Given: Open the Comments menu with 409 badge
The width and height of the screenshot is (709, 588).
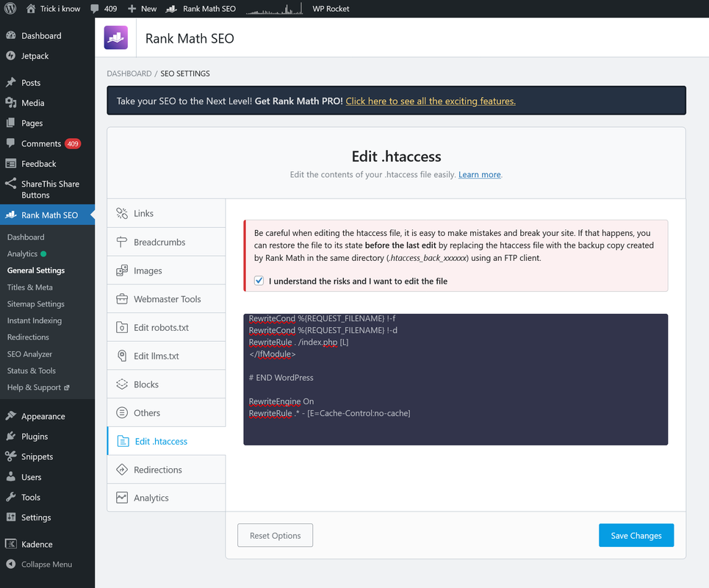Looking at the screenshot, I should [x=48, y=143].
